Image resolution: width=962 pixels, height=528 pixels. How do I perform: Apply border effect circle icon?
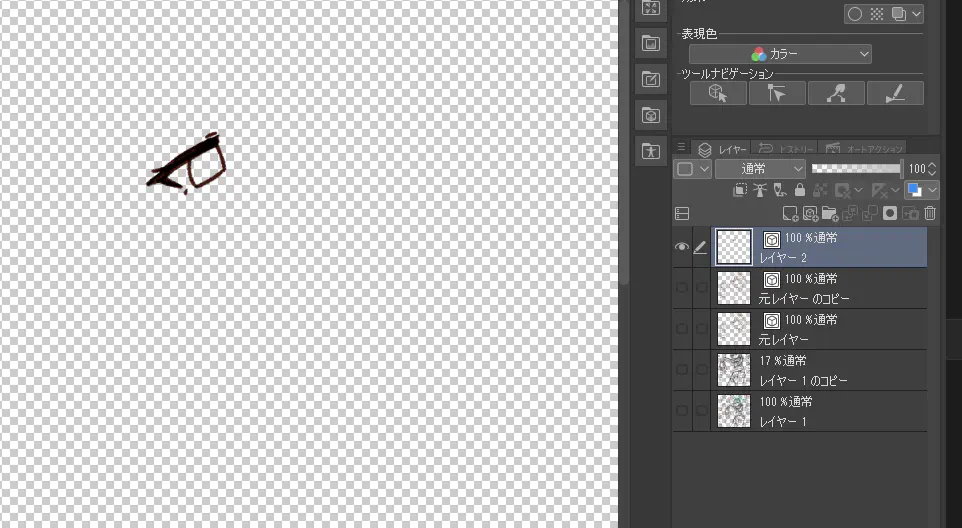[855, 14]
